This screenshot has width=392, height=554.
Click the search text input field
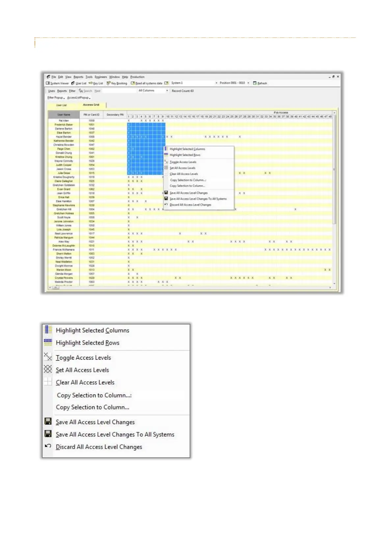coord(119,91)
